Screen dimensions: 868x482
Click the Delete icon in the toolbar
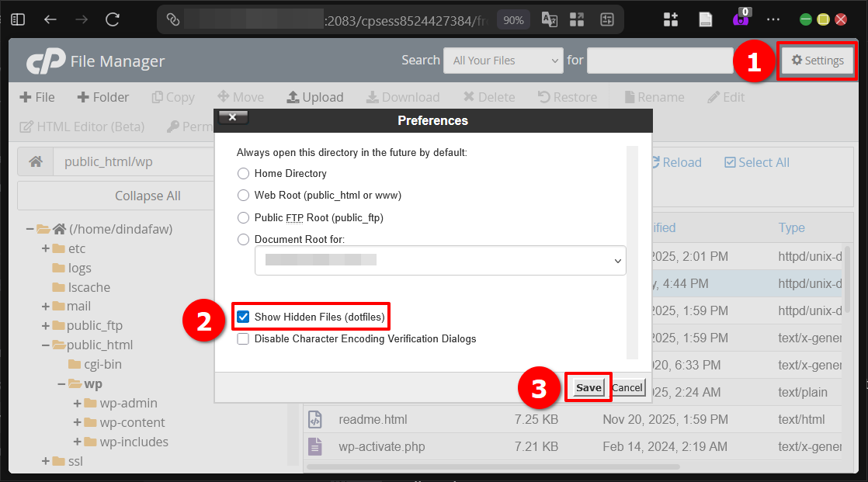pyautogui.click(x=488, y=97)
